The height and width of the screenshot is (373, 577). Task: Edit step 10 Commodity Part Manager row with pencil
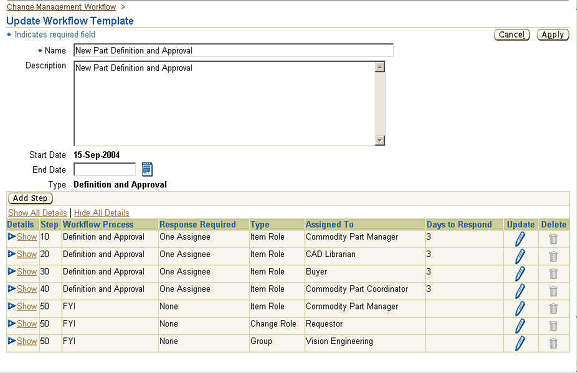pos(520,239)
